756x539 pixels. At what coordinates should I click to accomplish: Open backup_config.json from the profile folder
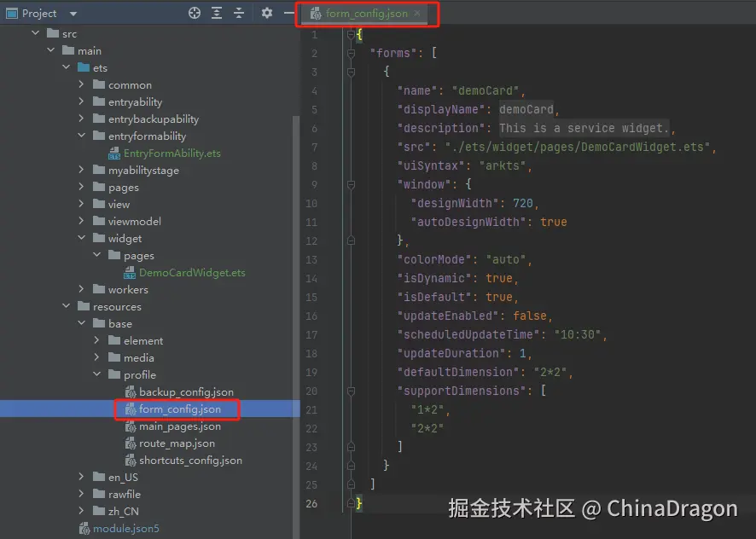[x=182, y=391]
